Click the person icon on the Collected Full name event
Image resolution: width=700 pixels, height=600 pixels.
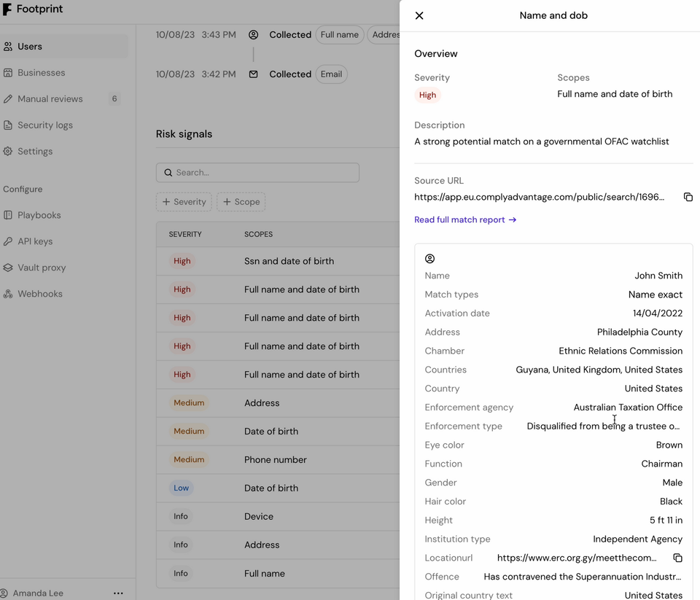click(x=253, y=34)
